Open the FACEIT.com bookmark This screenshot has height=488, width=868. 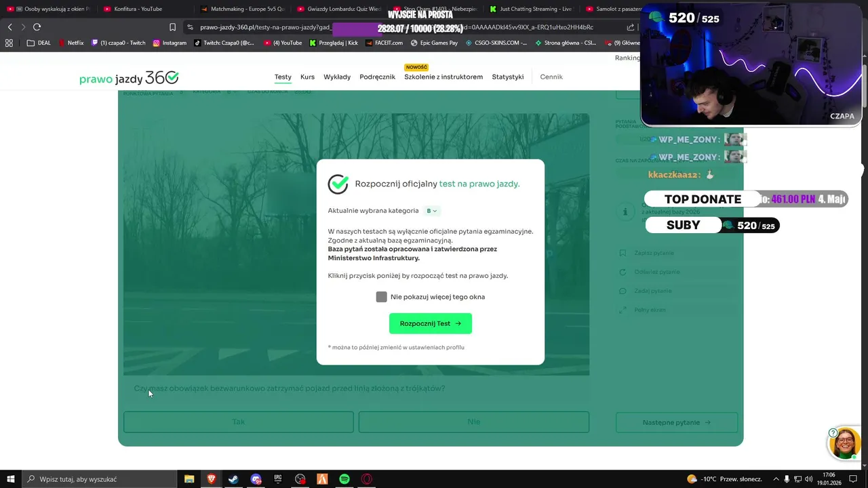point(384,43)
